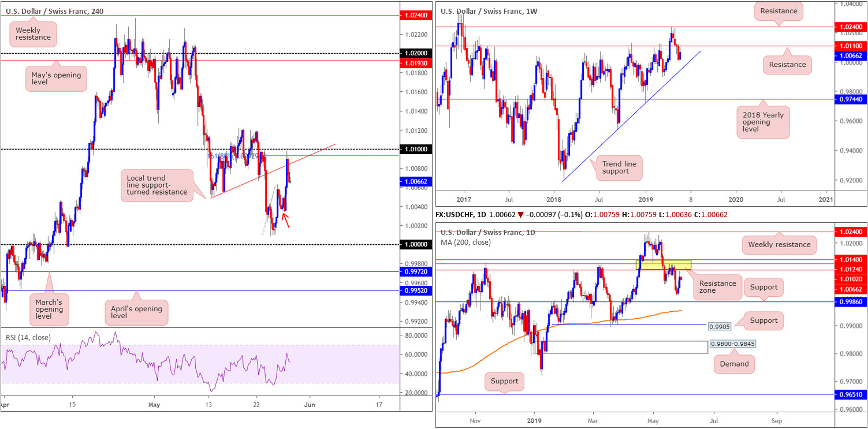
Task: Click the blue 0.99720 price label
Action: pos(415,272)
